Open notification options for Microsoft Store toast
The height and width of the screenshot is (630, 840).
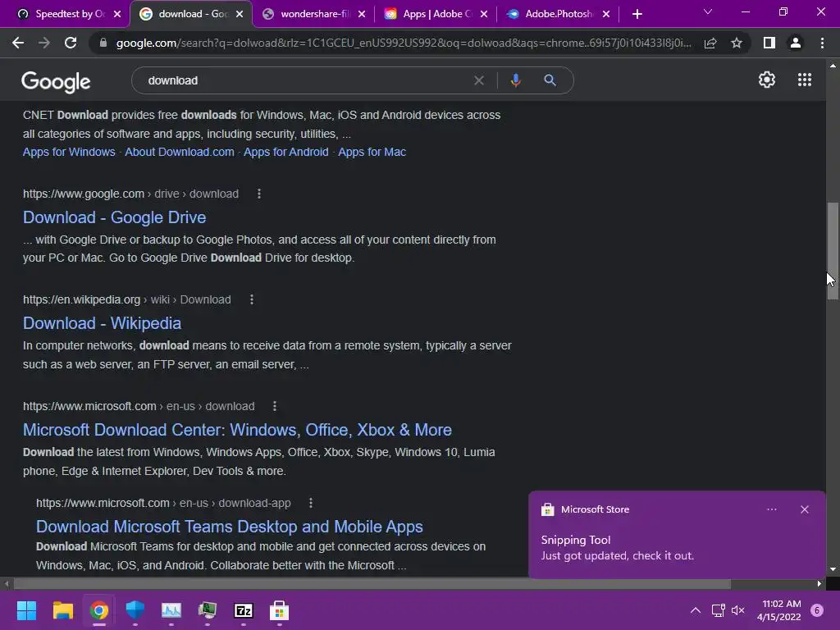pos(771,509)
